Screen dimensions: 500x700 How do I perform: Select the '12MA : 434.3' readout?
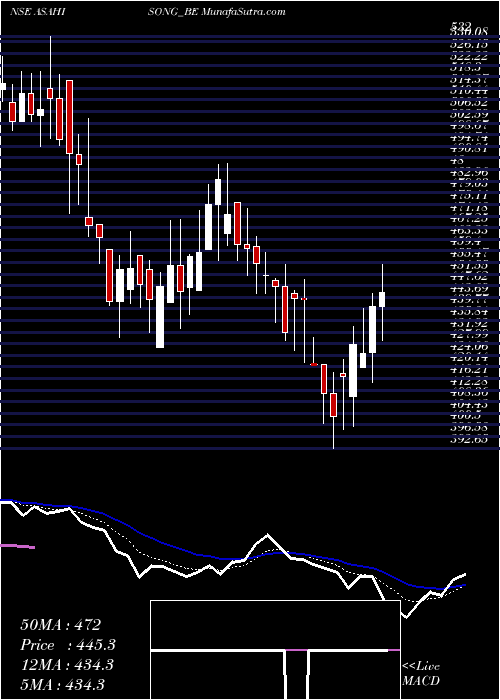[x=66, y=665]
